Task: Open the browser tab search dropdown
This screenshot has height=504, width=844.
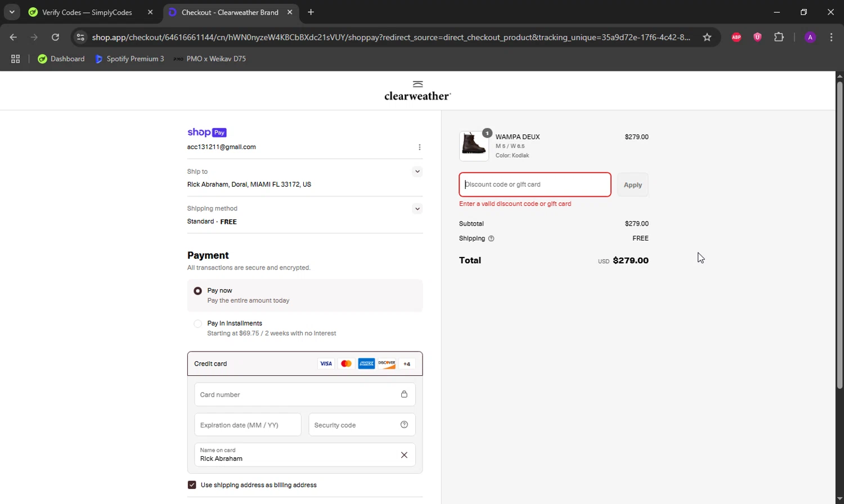Action: [x=12, y=12]
